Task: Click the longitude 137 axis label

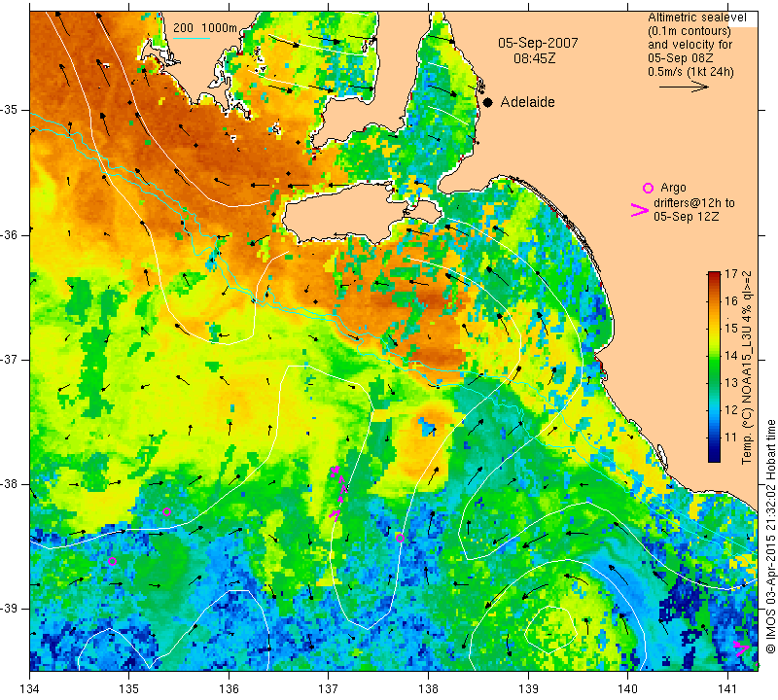Action: pyautogui.click(x=328, y=689)
